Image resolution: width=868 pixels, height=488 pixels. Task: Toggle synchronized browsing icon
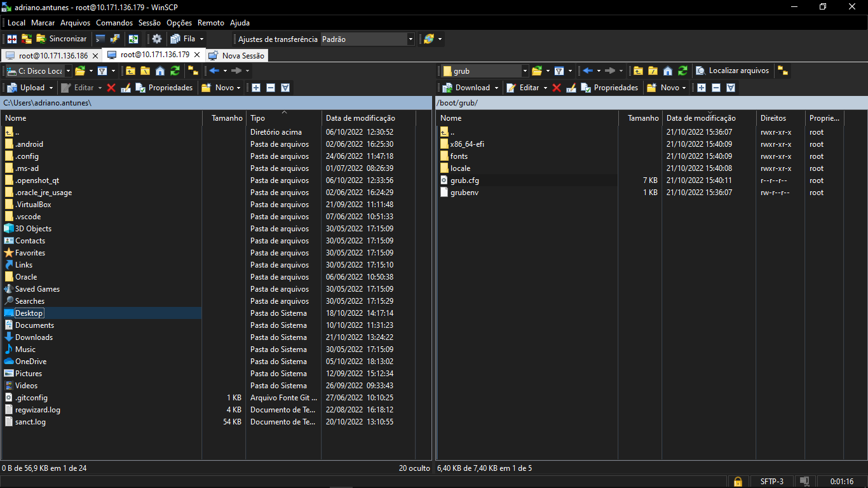133,39
